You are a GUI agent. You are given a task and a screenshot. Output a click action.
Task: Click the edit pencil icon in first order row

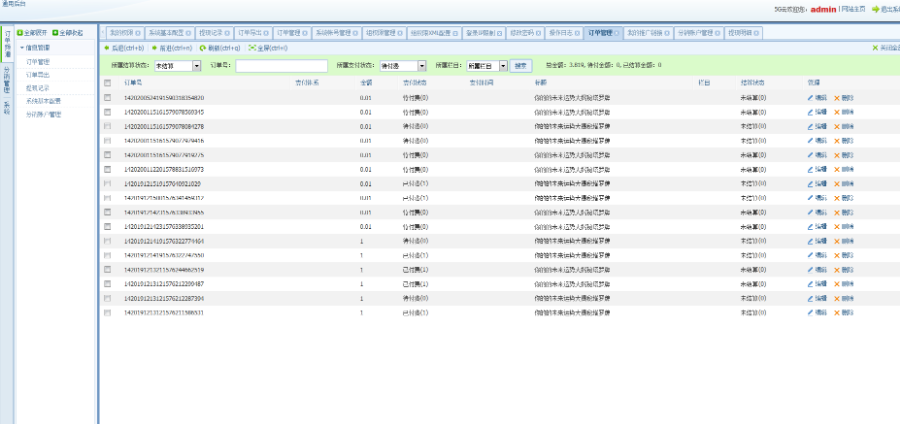pyautogui.click(x=811, y=98)
